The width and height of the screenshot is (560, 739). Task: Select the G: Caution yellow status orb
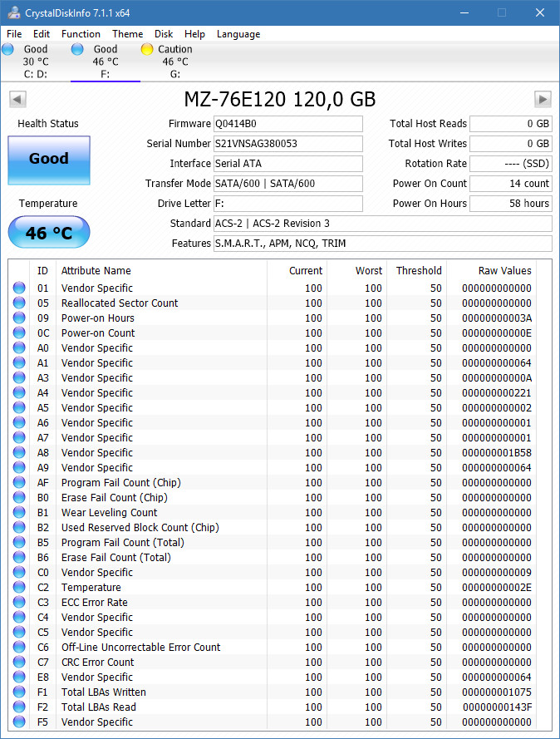pyautogui.click(x=147, y=49)
